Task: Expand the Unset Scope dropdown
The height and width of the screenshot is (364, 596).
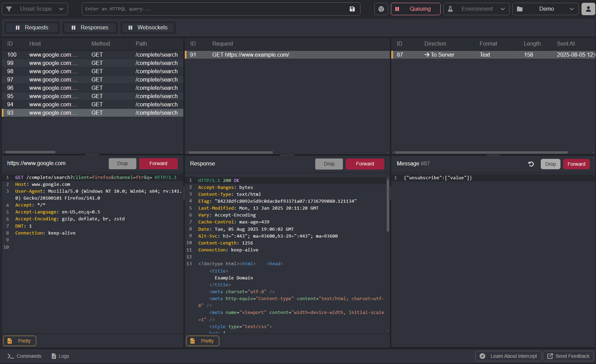Action: tap(35, 9)
